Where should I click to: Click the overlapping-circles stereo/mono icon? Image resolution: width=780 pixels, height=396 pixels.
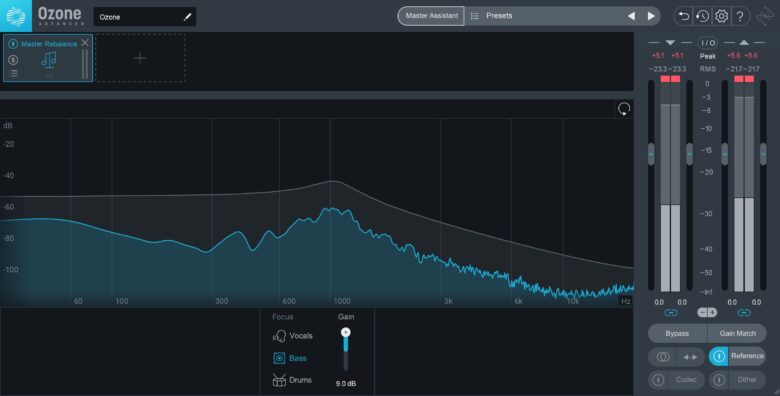click(x=663, y=357)
